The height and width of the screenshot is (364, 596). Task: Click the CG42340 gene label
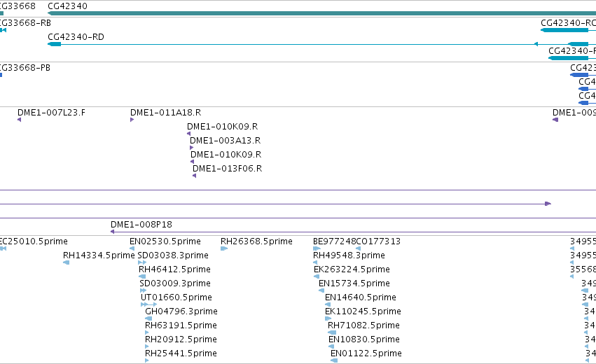pyautogui.click(x=67, y=6)
